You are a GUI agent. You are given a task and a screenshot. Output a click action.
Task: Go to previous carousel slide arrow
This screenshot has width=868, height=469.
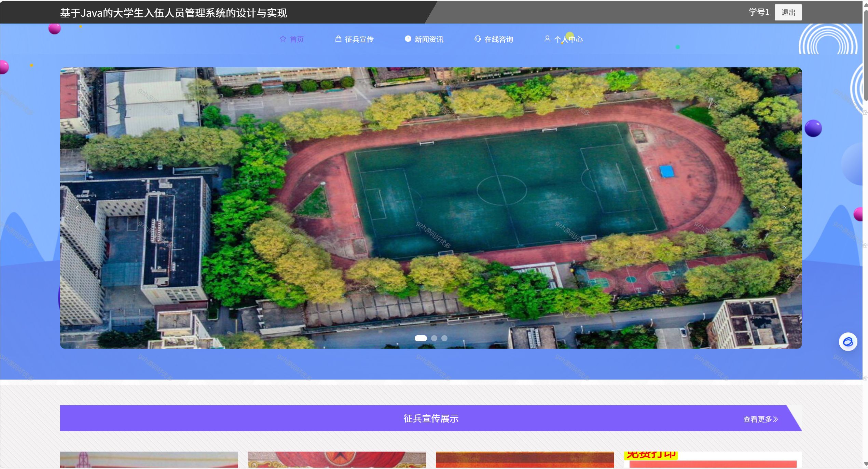(77, 208)
